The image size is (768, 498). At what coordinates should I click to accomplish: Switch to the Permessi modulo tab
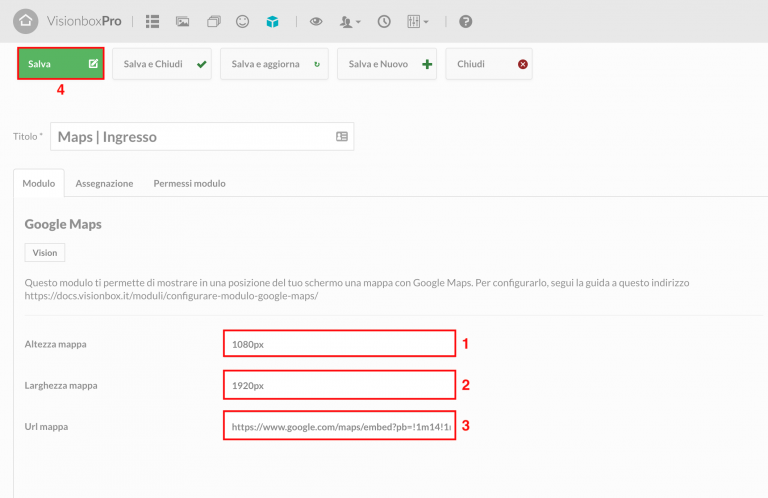coord(190,183)
